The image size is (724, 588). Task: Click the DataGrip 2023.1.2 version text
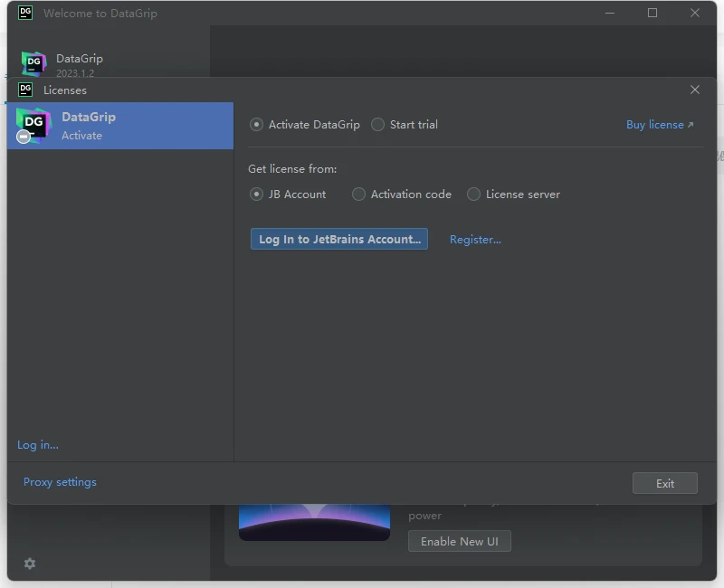pos(75,73)
